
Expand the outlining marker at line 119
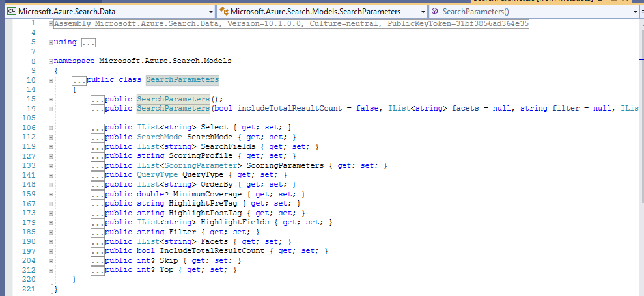[51, 146]
